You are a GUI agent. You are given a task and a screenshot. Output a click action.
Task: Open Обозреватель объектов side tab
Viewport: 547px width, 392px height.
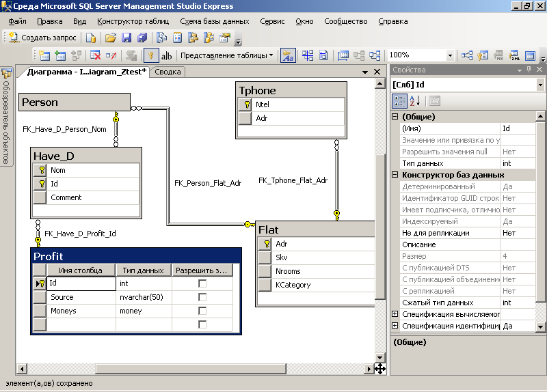pyautogui.click(x=6, y=117)
